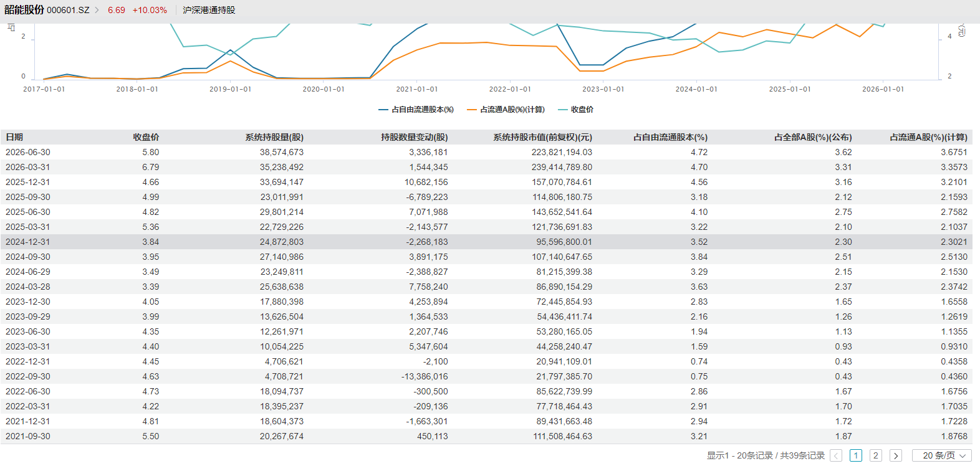Click holding value 38,574,673
The height and width of the screenshot is (466, 980).
pyautogui.click(x=282, y=152)
